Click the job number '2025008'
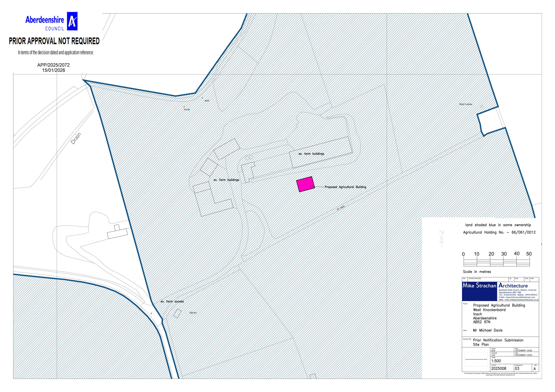Screen dimensions: 555x392 tap(499, 369)
